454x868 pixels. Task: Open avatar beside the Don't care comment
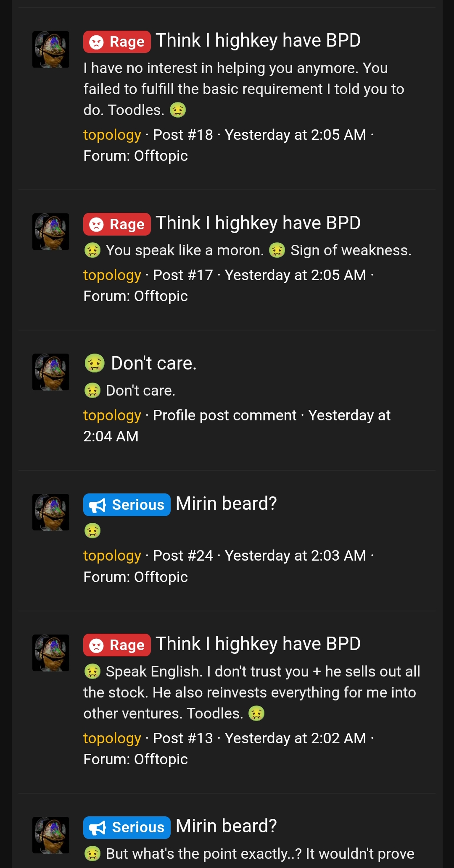coord(51,372)
